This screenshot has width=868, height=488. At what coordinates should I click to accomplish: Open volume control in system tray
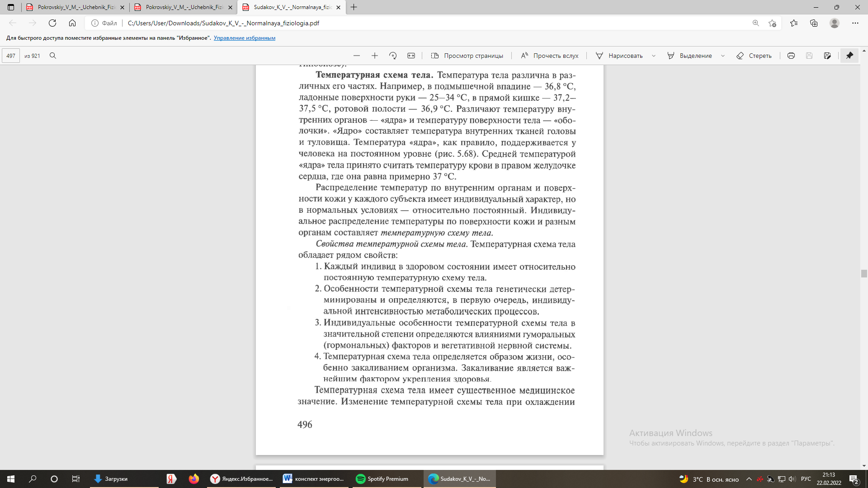tap(792, 479)
